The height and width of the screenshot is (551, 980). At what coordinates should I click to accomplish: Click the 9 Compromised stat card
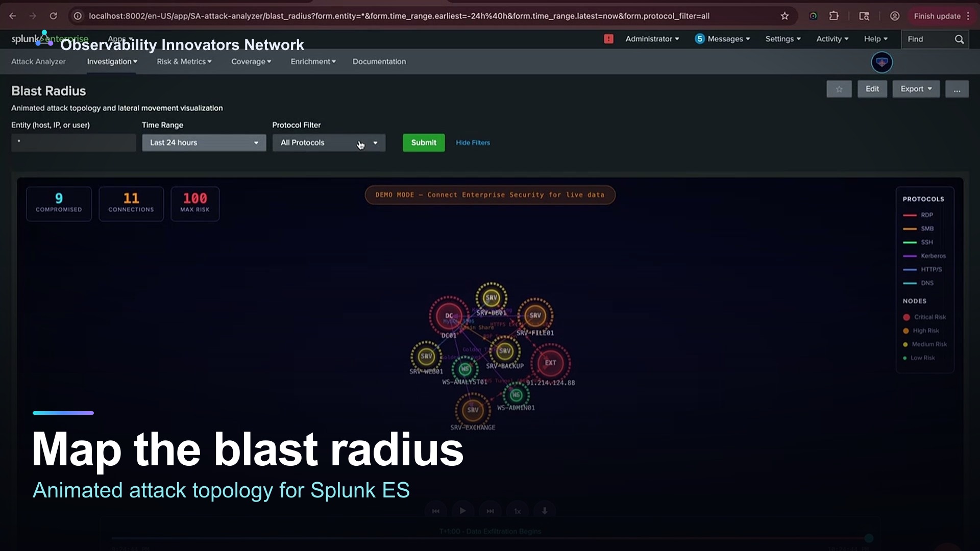point(59,204)
